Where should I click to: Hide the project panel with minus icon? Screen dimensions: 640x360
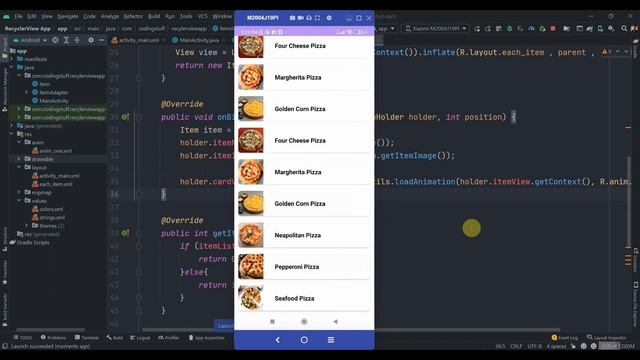tap(101, 40)
